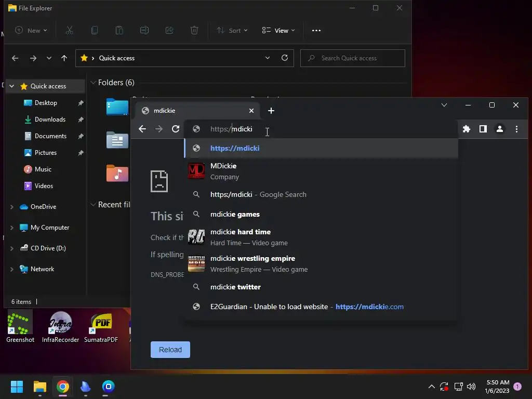Collapse the Recent files group
This screenshot has width=532, height=399.
coord(93,205)
